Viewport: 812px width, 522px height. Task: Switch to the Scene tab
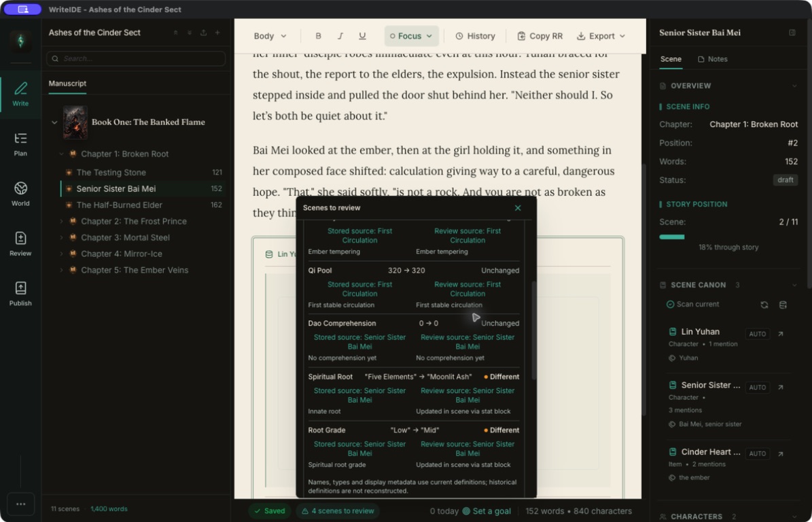click(671, 59)
